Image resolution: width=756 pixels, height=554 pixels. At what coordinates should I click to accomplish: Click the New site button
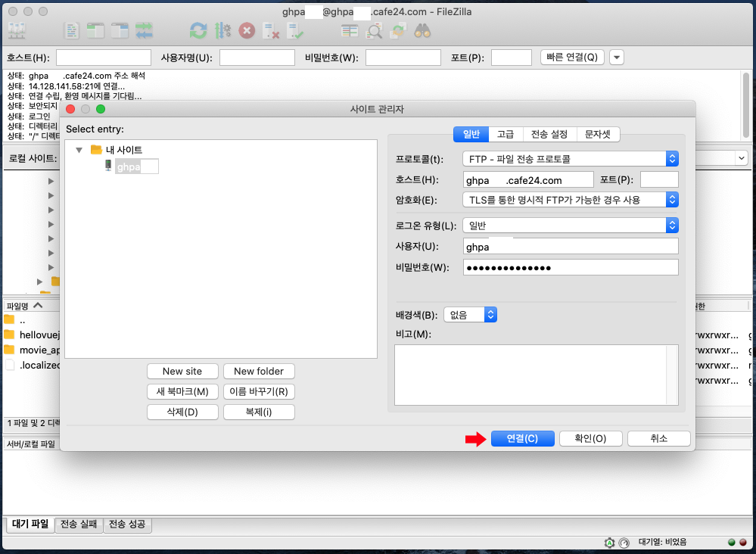point(182,372)
